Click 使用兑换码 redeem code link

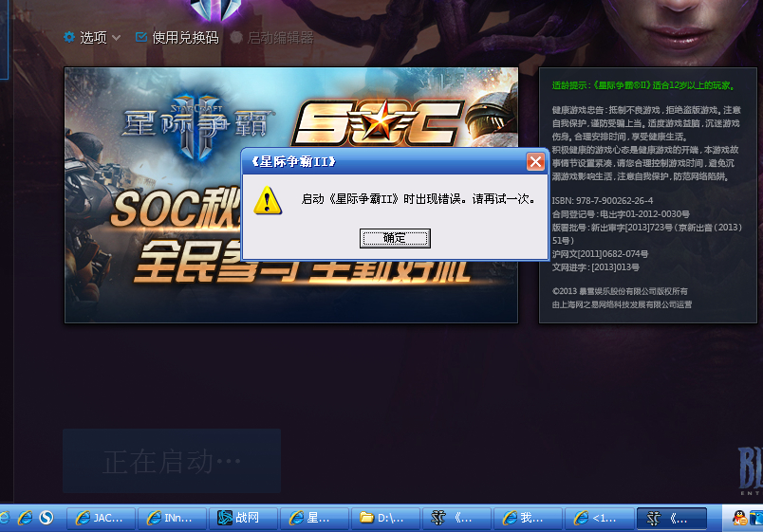[x=185, y=37]
